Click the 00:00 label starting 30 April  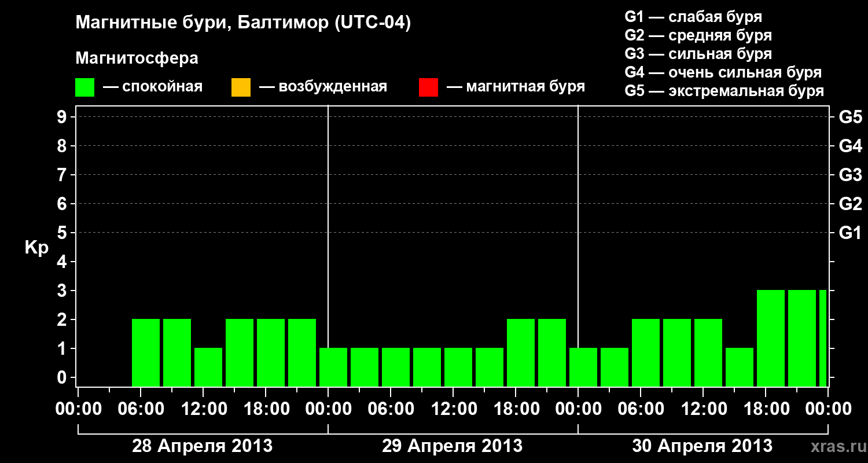point(578,409)
